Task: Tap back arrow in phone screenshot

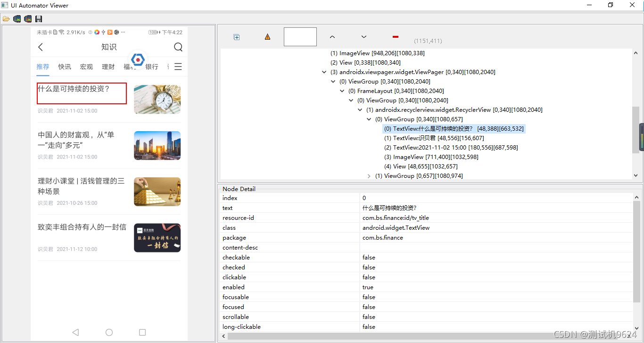Action: click(41, 47)
